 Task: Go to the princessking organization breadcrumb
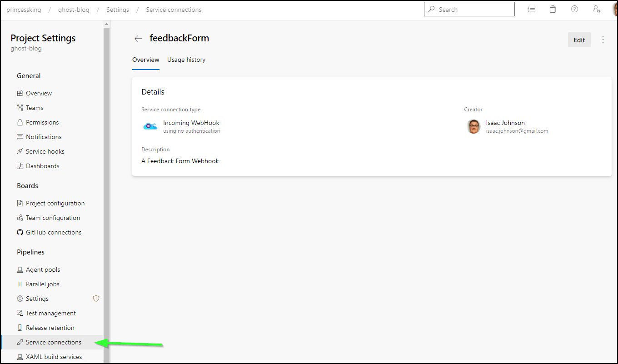24,10
